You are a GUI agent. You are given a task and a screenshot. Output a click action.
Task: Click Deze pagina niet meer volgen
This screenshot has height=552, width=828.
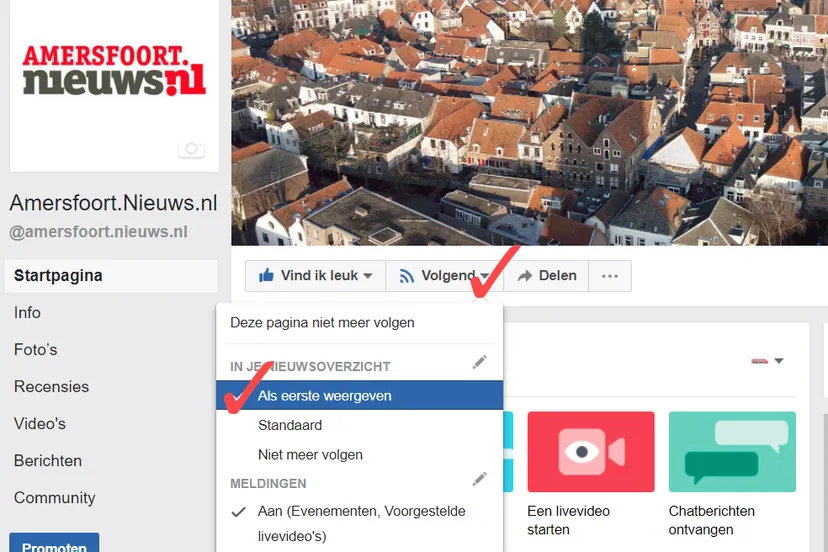[322, 323]
